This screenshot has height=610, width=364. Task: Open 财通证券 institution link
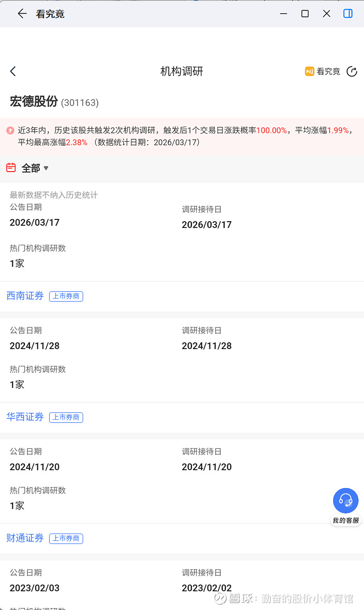[25, 538]
